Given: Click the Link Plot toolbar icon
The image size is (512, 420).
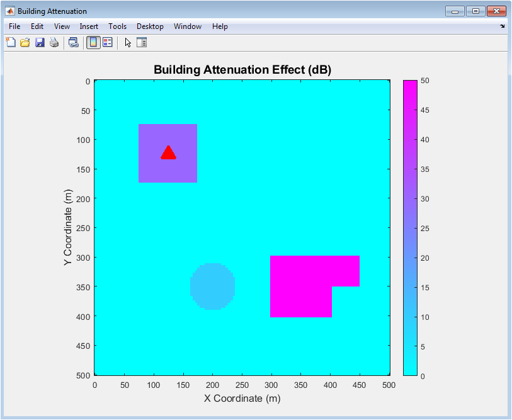Looking at the screenshot, I should pos(74,42).
